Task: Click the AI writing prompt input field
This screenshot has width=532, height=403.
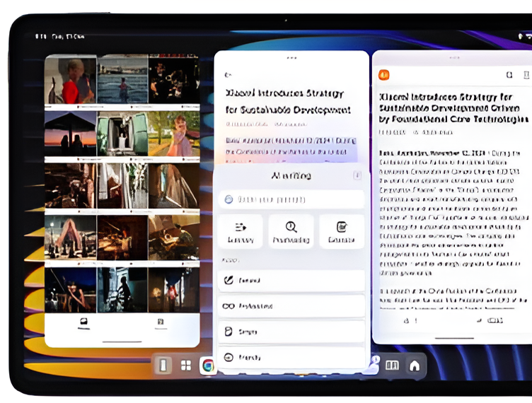Action: point(291,199)
